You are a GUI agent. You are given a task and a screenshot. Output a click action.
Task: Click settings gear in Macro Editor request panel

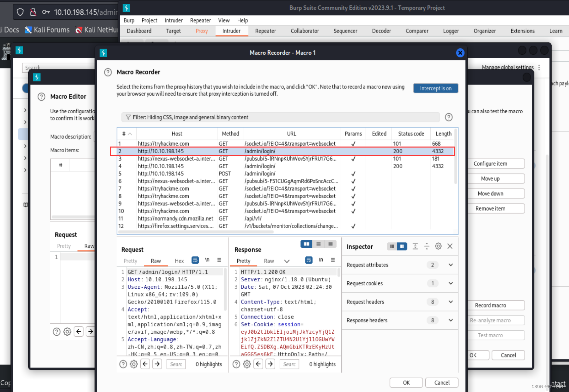(67, 332)
